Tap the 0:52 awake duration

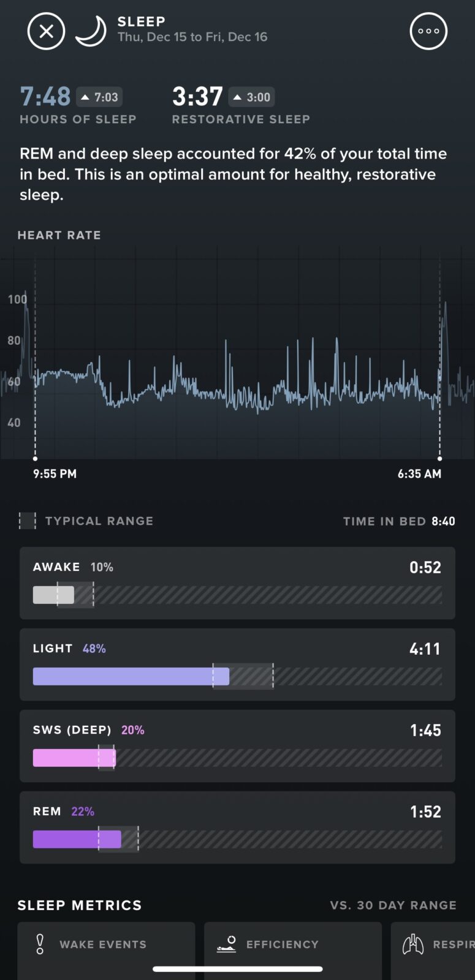[x=425, y=567]
